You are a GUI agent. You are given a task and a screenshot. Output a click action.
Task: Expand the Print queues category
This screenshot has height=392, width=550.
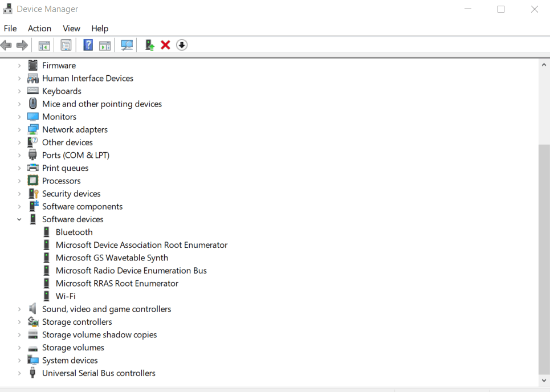(19, 168)
